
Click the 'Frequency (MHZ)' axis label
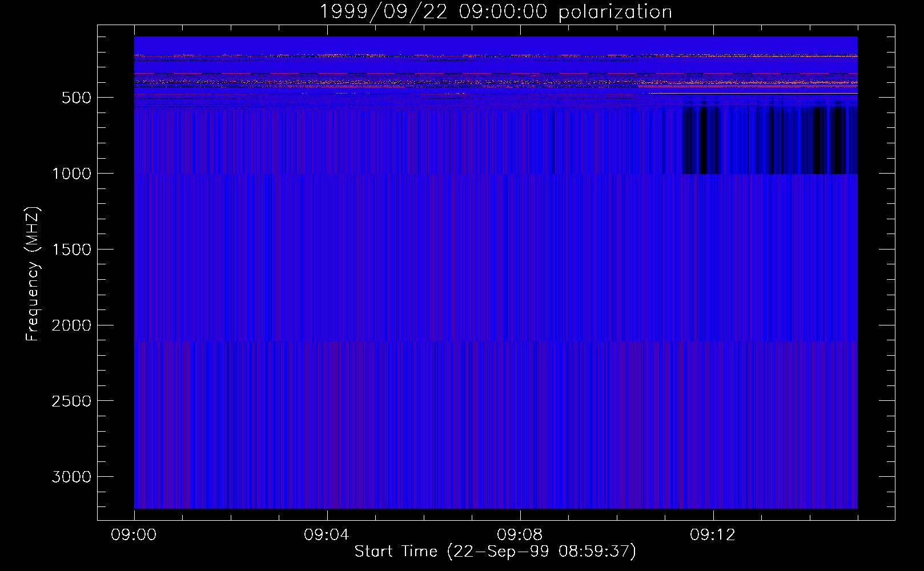coord(33,274)
